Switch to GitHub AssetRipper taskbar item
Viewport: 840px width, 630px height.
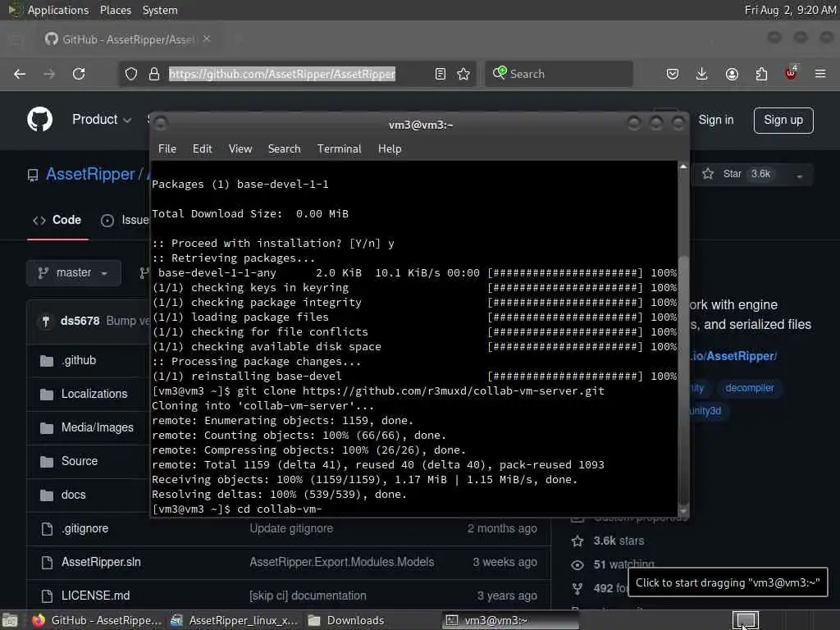(x=97, y=620)
